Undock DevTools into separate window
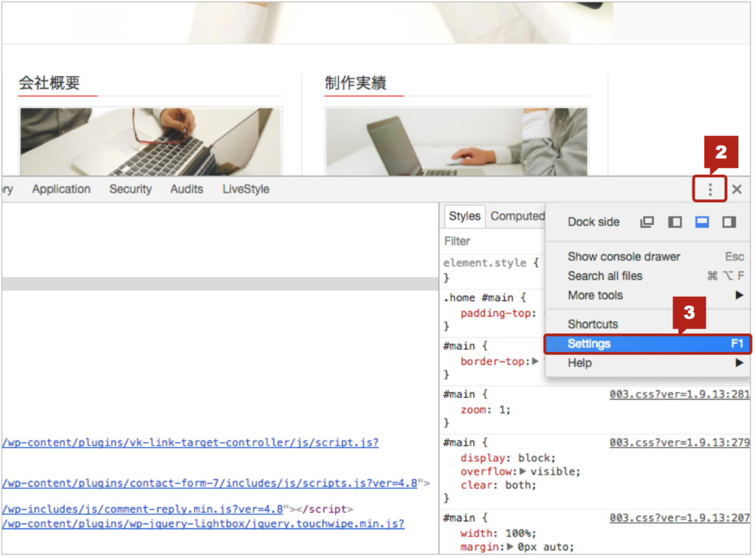The height and width of the screenshot is (558, 756). tap(647, 222)
